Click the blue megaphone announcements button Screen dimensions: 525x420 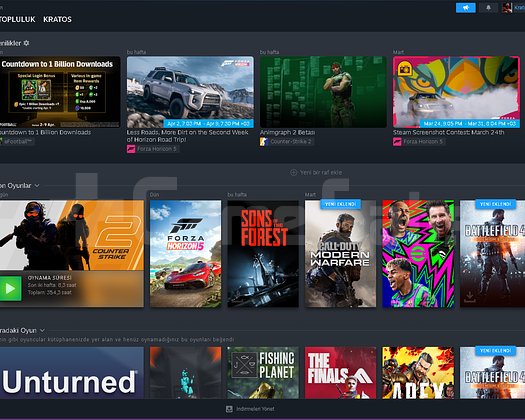465,8
